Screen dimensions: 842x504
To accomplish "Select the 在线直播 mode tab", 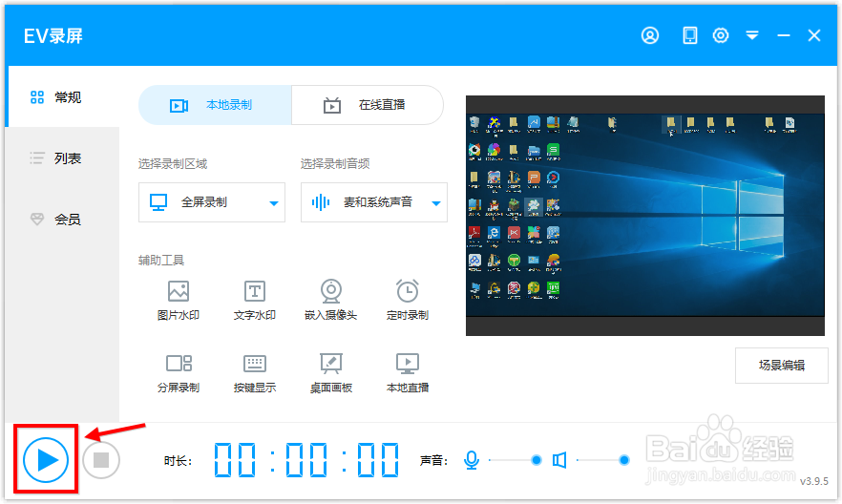I will tap(368, 105).
